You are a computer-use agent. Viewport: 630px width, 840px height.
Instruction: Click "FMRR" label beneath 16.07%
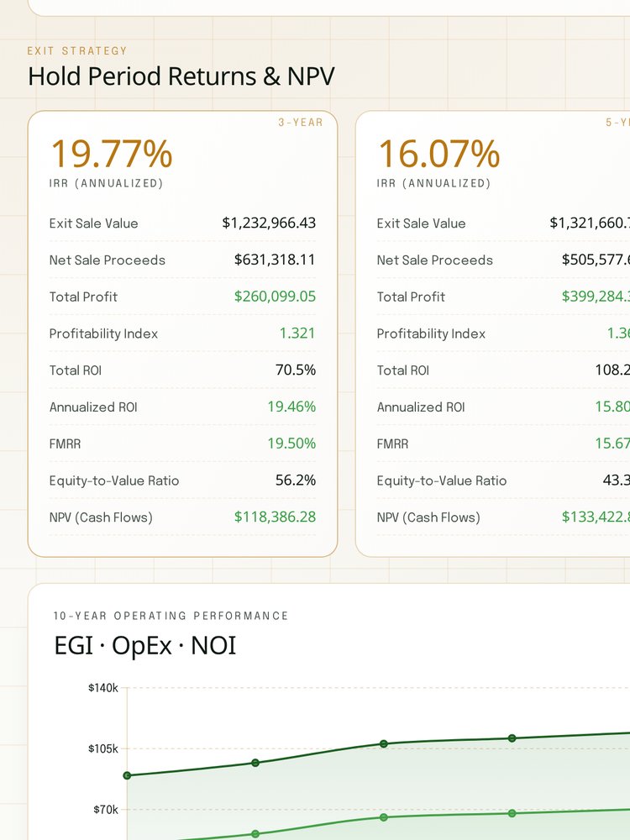pyautogui.click(x=392, y=444)
